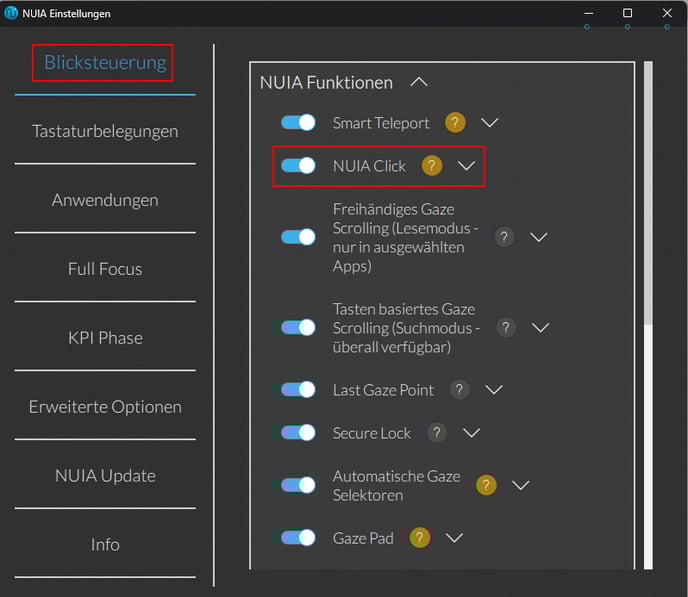Disable the Smart Teleport toggle
The width and height of the screenshot is (688, 597).
(298, 123)
